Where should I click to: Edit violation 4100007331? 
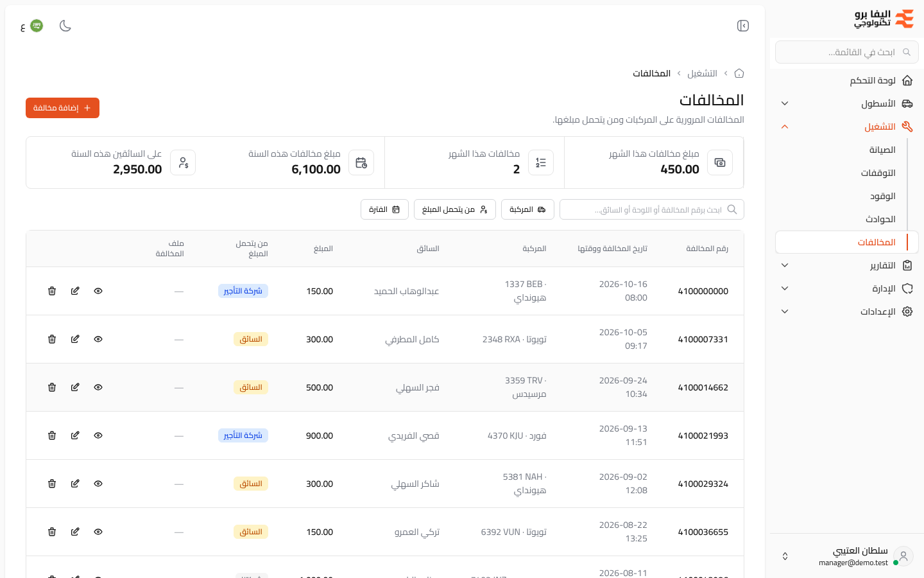pyautogui.click(x=75, y=339)
